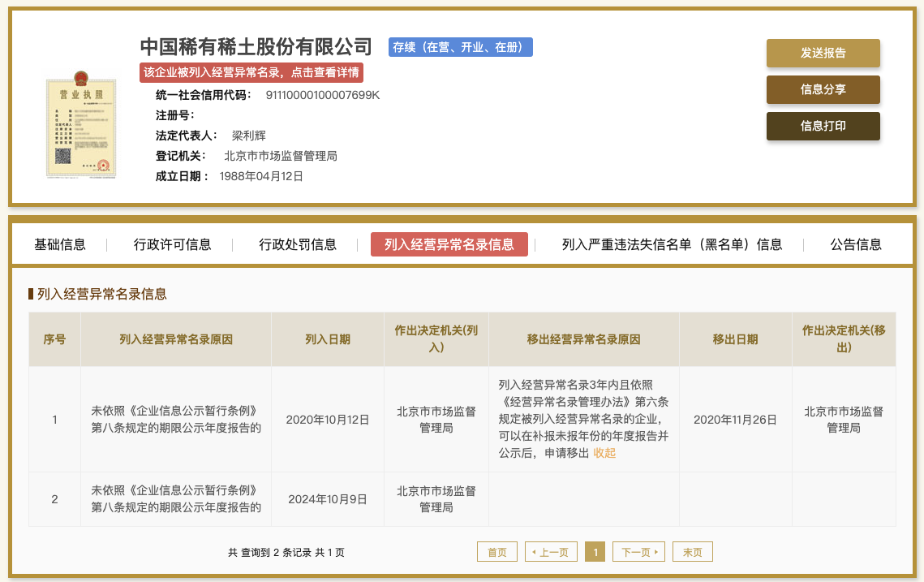Image resolution: width=924 pixels, height=582 pixels.
Task: Click the 列入经营异常名录原因 column header
Action: coord(176,339)
